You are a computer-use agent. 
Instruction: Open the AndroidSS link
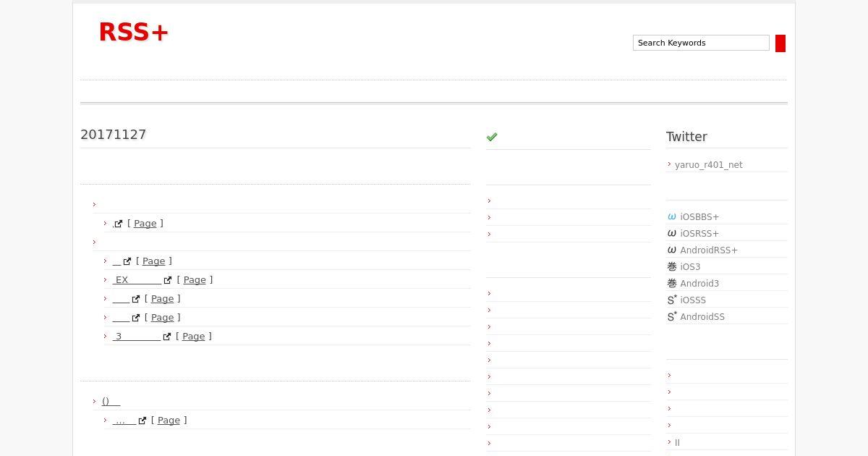click(702, 317)
